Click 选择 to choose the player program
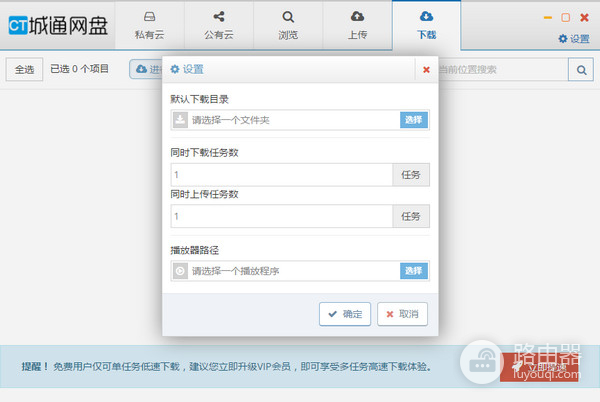The image size is (600, 402). 414,271
